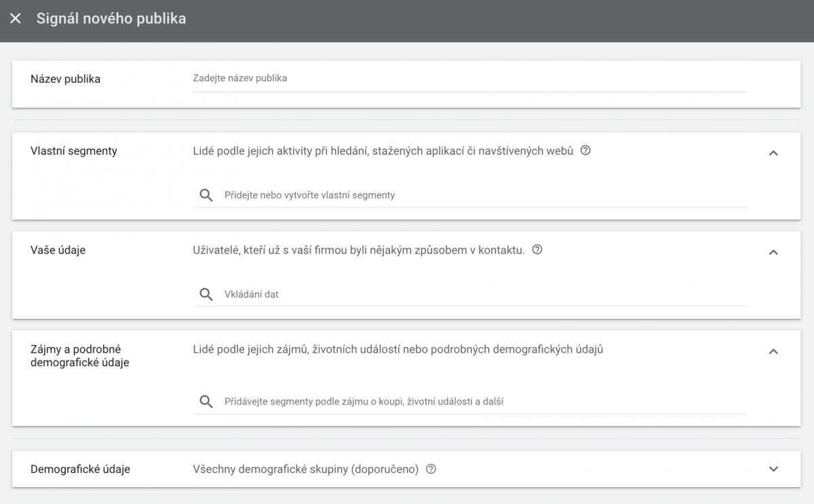Click the search icon under Zájmy a podrobné demografické údaje
814x504 pixels.
pyautogui.click(x=206, y=401)
